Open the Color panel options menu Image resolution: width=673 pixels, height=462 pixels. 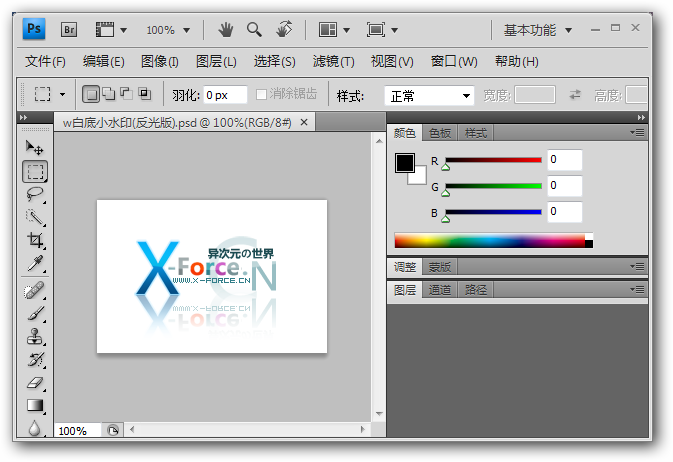tap(637, 133)
